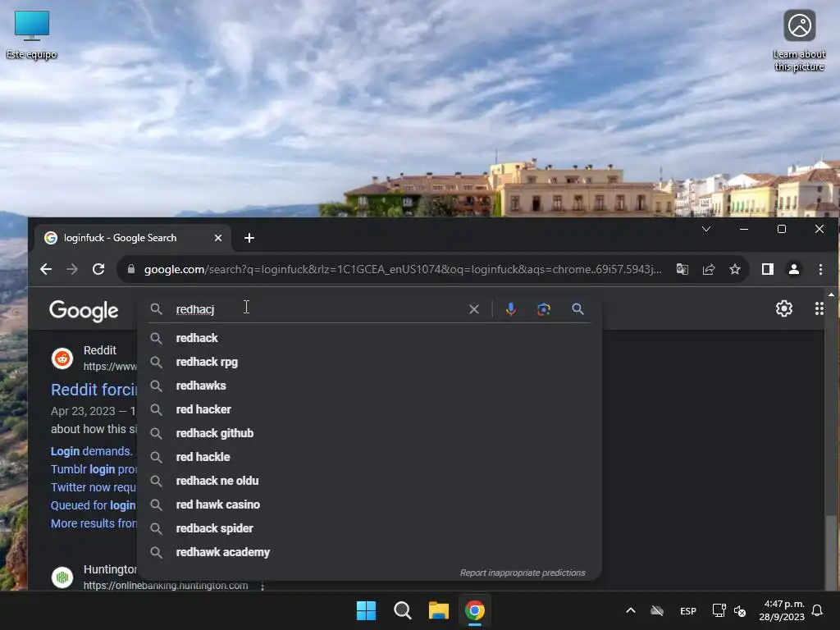Search by image with Google Lens
The width and height of the screenshot is (840, 630).
point(544,309)
